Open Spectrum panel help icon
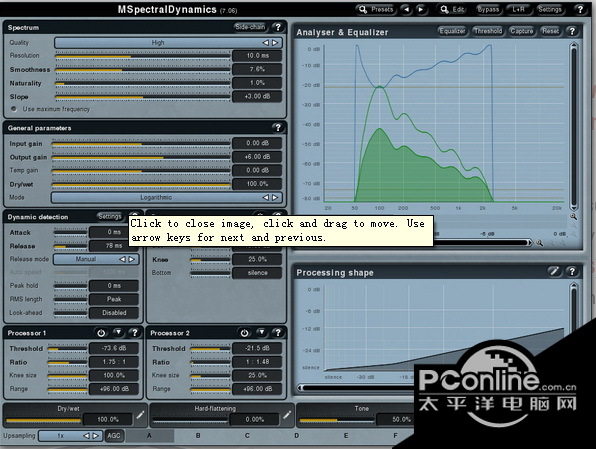The width and height of the screenshot is (596, 449). click(278, 27)
